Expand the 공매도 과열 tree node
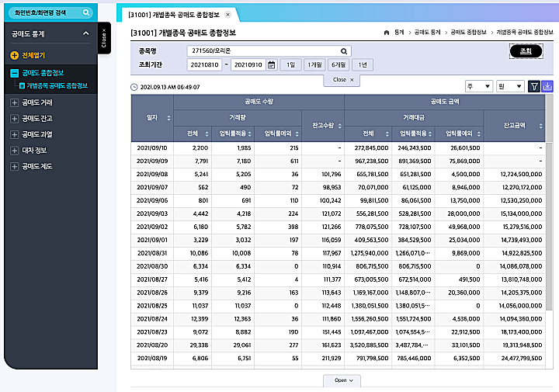 tap(14, 134)
